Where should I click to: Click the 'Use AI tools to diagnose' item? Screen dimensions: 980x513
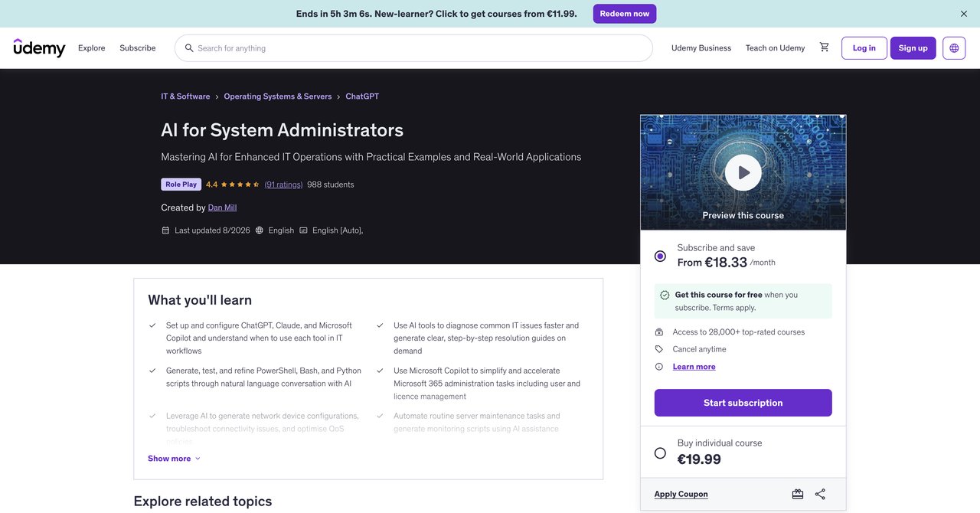click(x=486, y=338)
